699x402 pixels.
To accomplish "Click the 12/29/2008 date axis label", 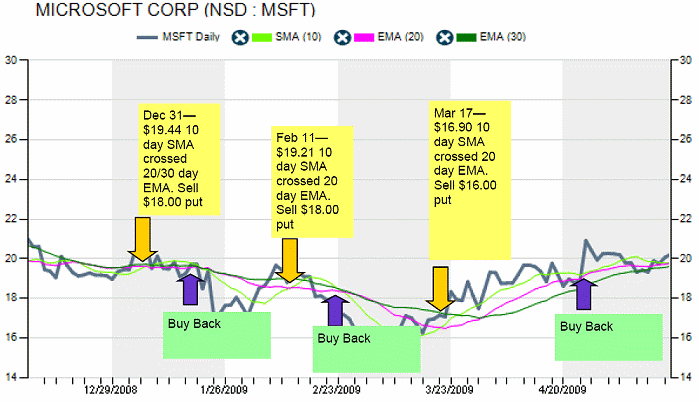I will [x=111, y=390].
